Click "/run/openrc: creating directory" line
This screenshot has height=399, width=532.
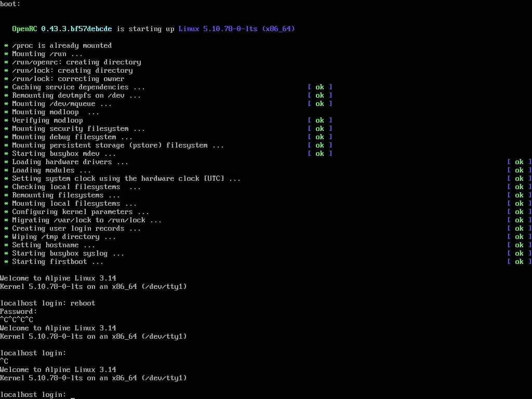coord(76,62)
